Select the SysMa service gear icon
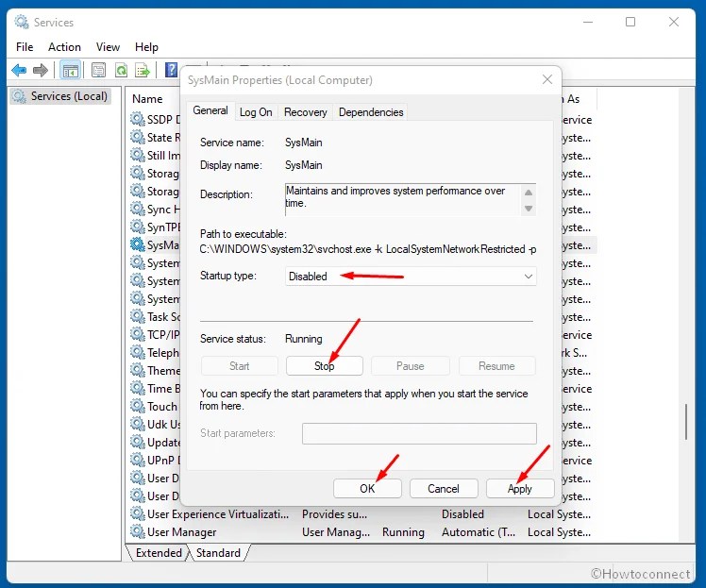 (x=137, y=244)
